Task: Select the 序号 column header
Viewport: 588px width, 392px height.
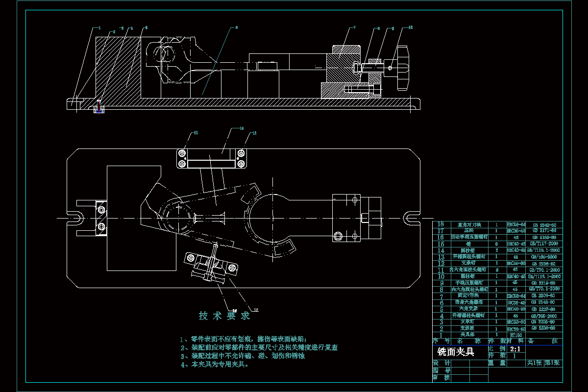Action: click(x=441, y=341)
